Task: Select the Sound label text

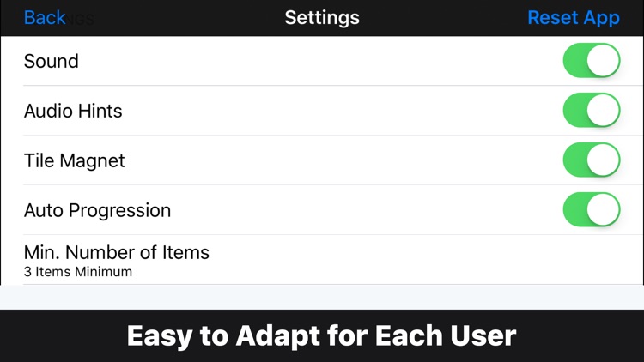Action: (x=52, y=62)
